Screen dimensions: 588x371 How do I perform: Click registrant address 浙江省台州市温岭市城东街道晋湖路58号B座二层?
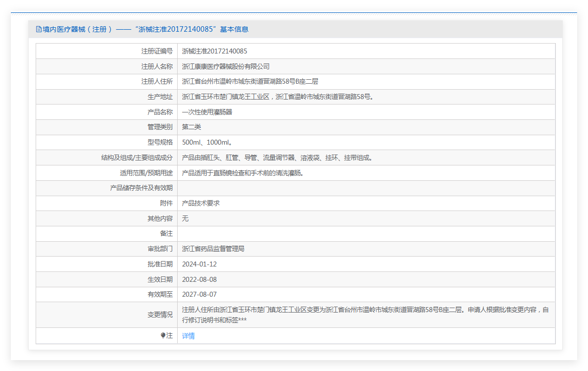point(250,81)
